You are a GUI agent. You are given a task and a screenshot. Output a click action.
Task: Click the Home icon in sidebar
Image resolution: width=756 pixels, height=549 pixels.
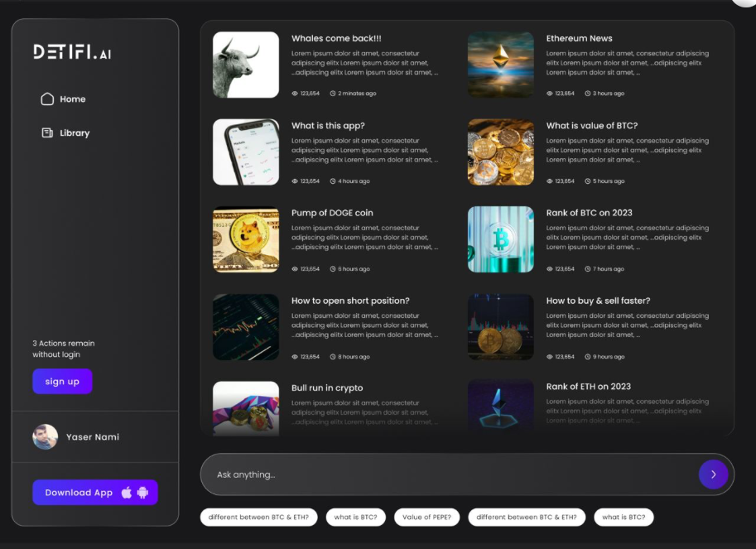click(47, 99)
